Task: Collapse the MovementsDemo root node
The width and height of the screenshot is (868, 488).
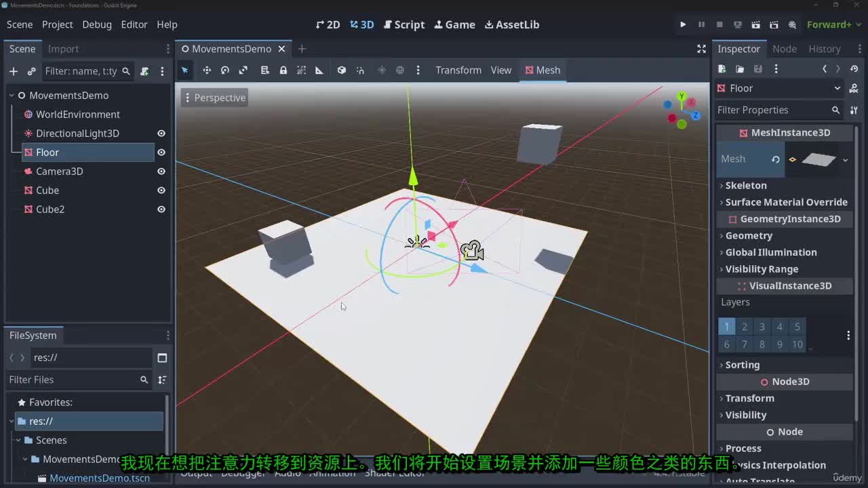Action: pyautogui.click(x=12, y=96)
